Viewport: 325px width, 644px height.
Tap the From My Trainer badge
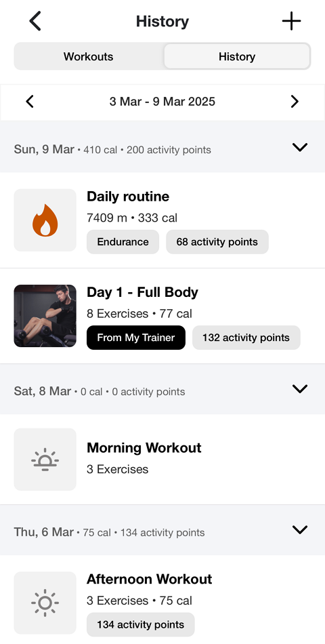pyautogui.click(x=136, y=338)
